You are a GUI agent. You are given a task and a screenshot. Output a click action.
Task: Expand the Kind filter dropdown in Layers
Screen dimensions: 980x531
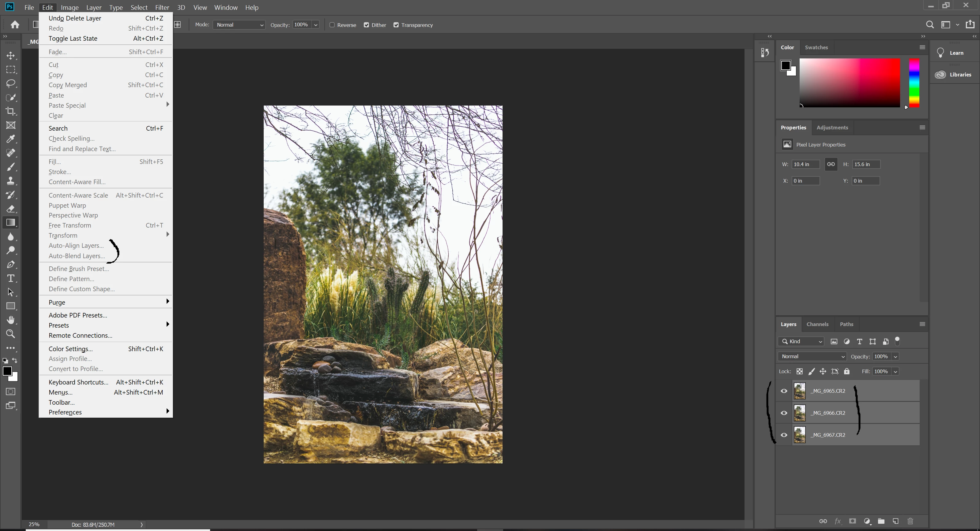coord(801,341)
